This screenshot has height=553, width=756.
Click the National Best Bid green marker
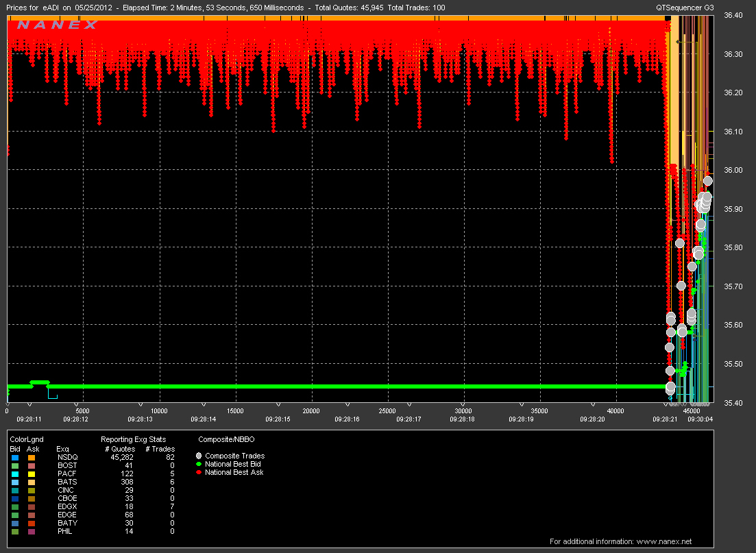click(x=199, y=464)
